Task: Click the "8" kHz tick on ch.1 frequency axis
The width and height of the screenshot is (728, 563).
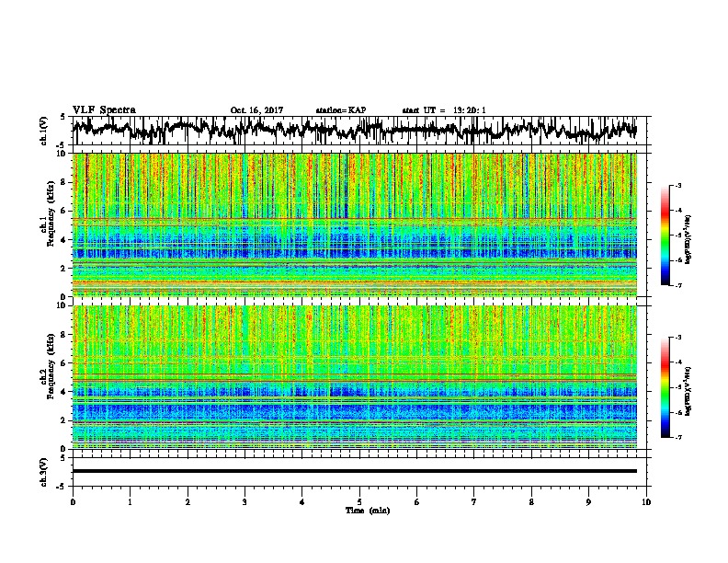Action: pos(64,182)
